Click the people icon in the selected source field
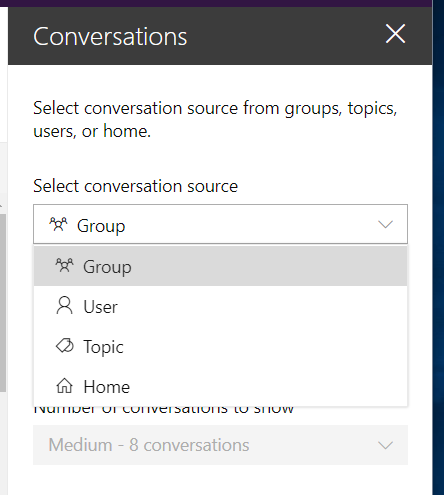The height and width of the screenshot is (495, 444). coord(58,224)
